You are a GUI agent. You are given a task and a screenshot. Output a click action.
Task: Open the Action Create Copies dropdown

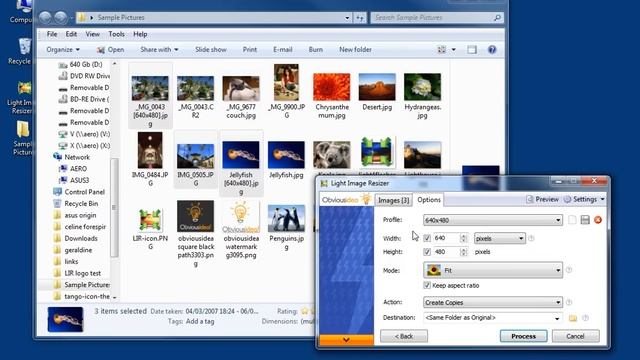pyautogui.click(x=493, y=302)
